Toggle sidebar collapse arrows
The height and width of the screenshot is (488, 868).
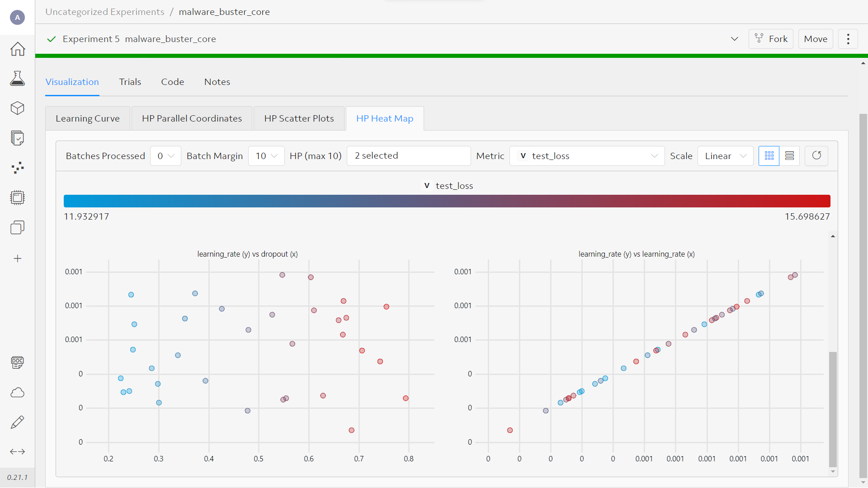[18, 451]
